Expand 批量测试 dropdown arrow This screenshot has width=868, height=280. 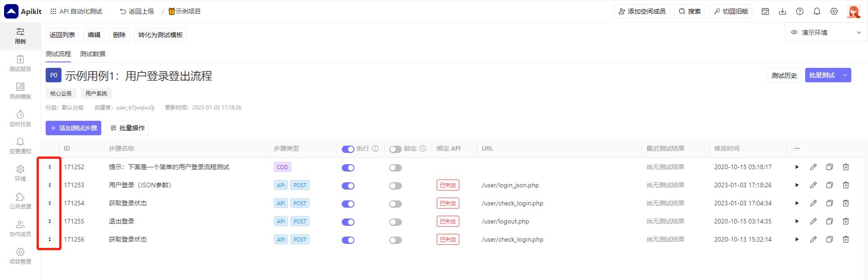click(845, 75)
